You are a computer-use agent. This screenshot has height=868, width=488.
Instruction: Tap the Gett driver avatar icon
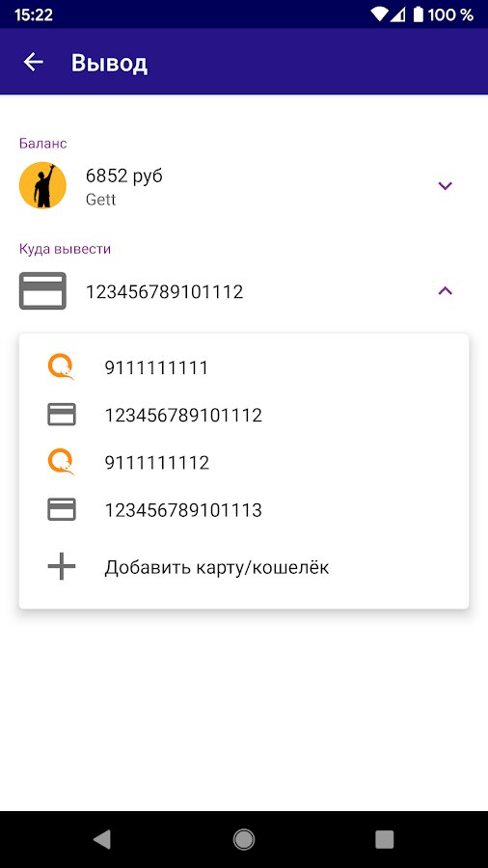pos(42,185)
